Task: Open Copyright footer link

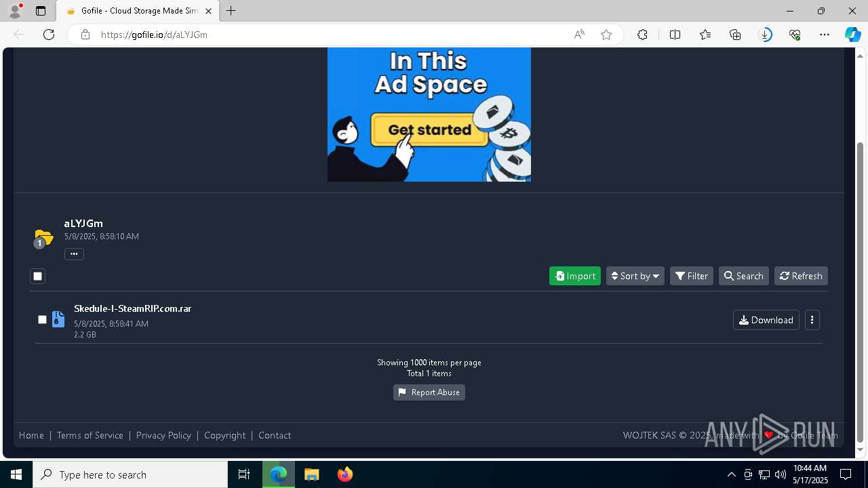Action: point(225,435)
